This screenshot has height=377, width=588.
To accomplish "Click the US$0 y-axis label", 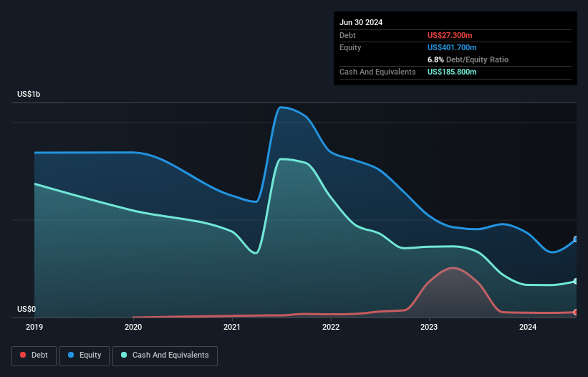I will (x=26, y=309).
